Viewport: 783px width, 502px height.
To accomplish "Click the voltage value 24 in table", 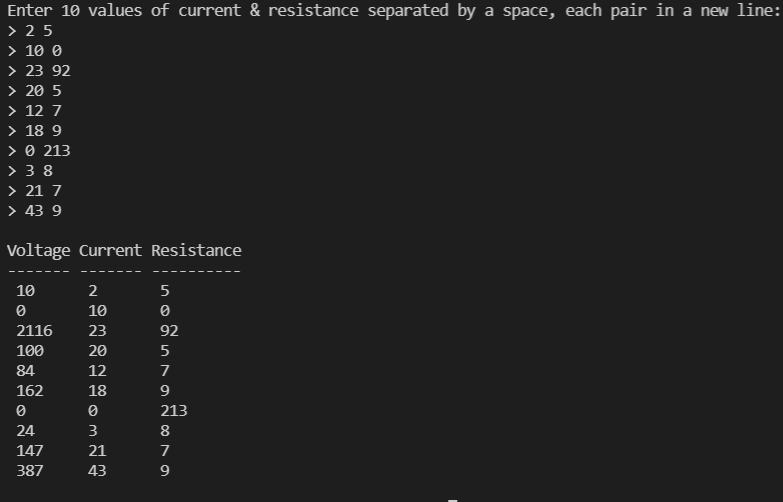I will pyautogui.click(x=25, y=431).
